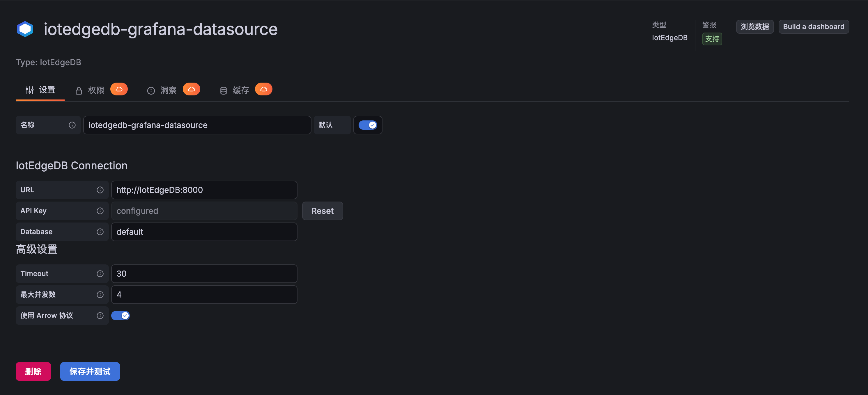The height and width of the screenshot is (395, 868).
Task: Click the 警报 alerting header label
Action: (709, 25)
